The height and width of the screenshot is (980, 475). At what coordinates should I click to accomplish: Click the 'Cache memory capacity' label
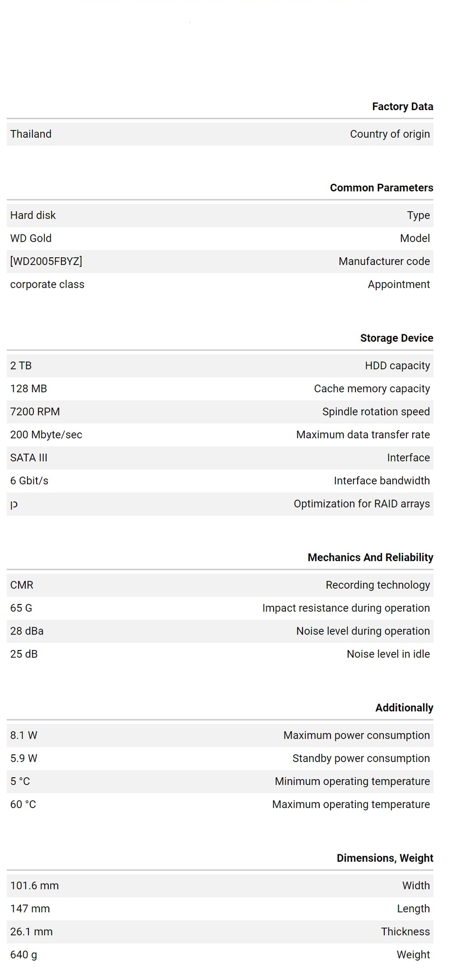click(372, 389)
